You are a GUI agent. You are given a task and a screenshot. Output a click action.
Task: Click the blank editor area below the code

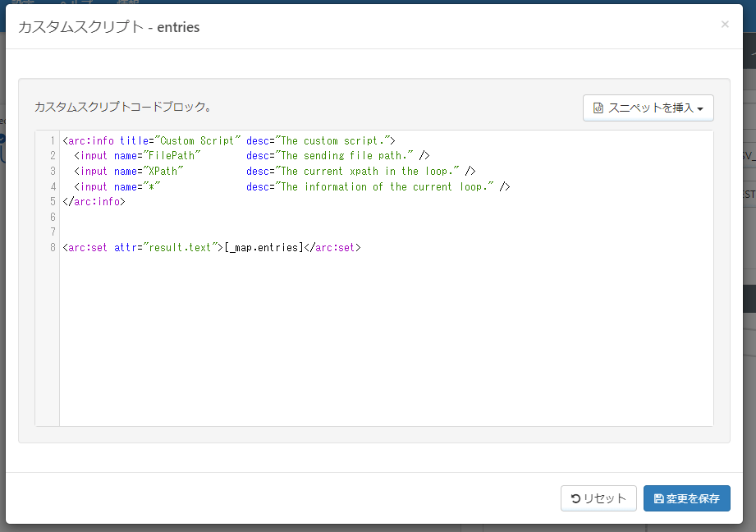[386, 345]
